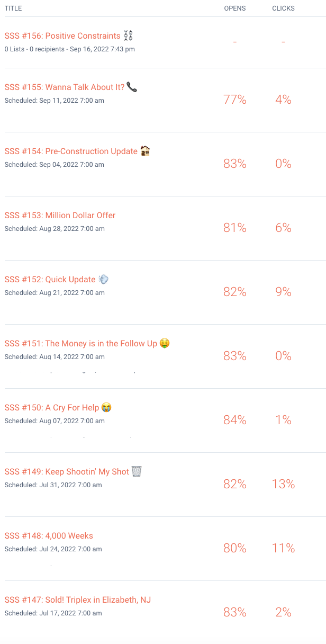The image size is (326, 644).
Task: Click the TITLE column header
Action: pyautogui.click(x=13, y=8)
